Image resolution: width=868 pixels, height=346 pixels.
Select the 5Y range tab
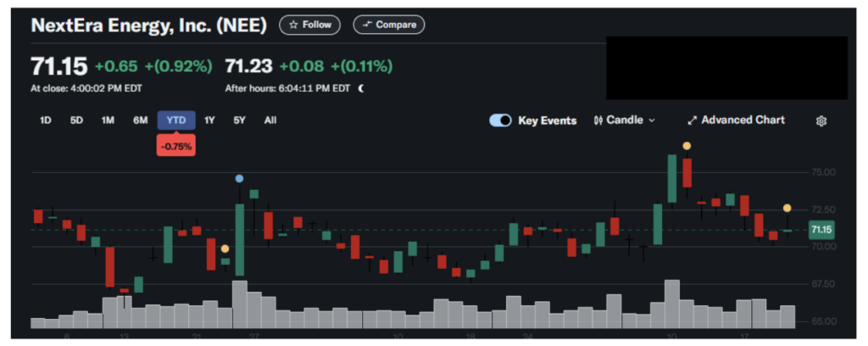click(239, 120)
